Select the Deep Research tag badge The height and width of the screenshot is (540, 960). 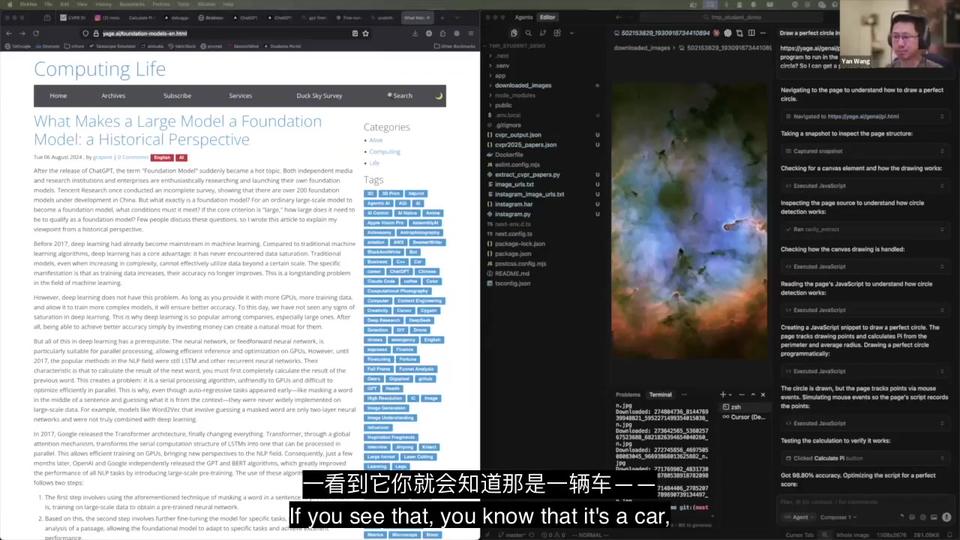(x=383, y=320)
